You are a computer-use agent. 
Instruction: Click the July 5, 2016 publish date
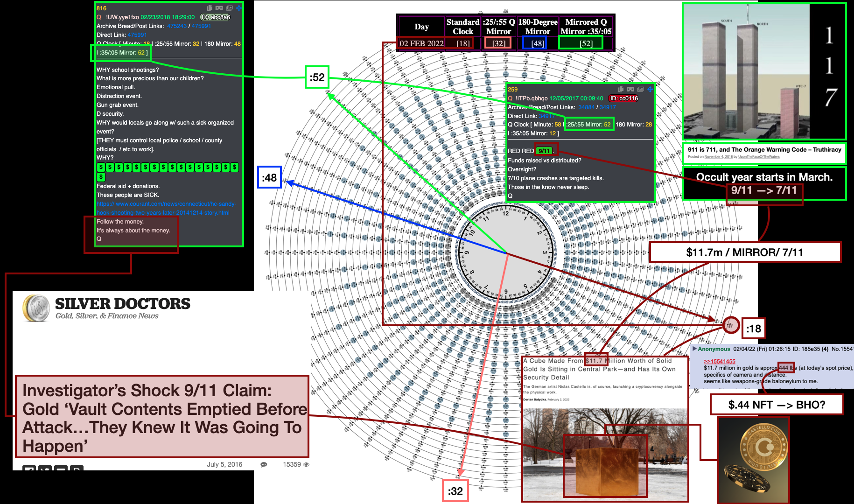pyautogui.click(x=224, y=465)
